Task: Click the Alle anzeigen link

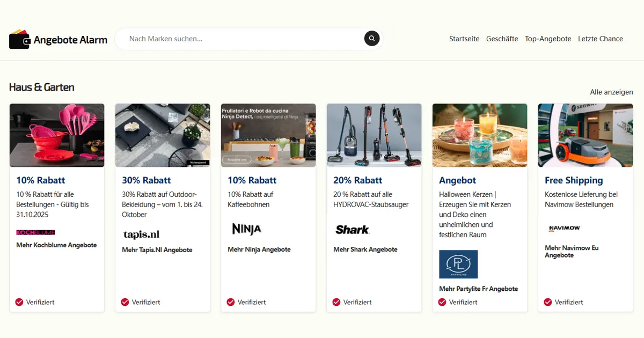Action: (x=613, y=92)
